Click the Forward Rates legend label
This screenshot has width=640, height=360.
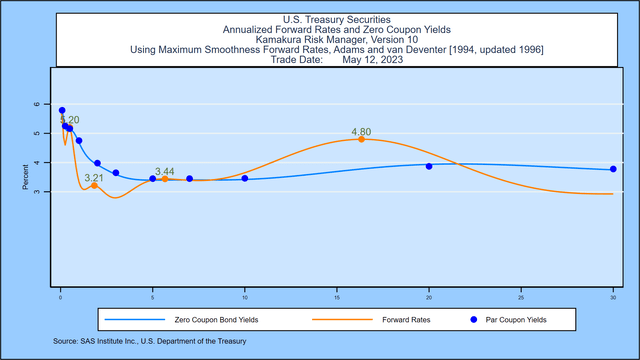tap(406, 320)
